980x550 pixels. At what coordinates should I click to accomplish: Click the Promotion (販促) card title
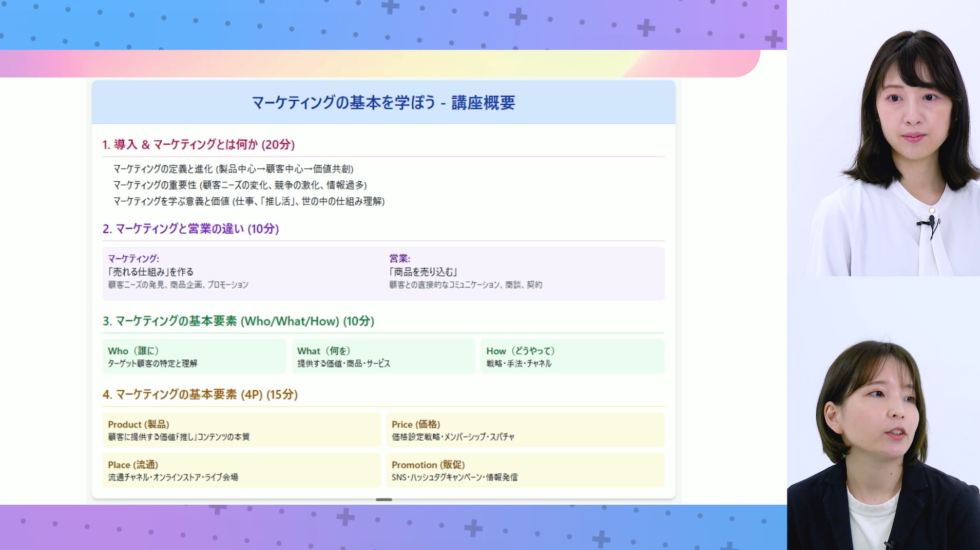point(428,465)
